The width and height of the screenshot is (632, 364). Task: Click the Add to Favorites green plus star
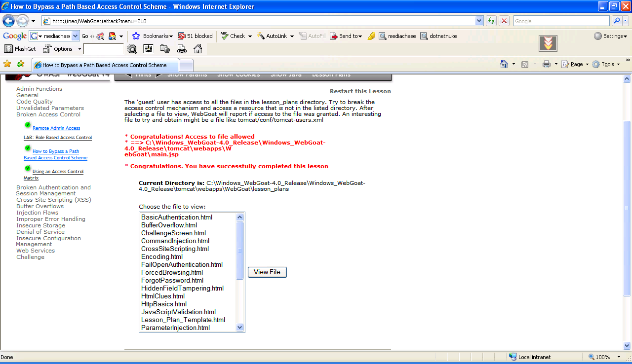pos(20,64)
